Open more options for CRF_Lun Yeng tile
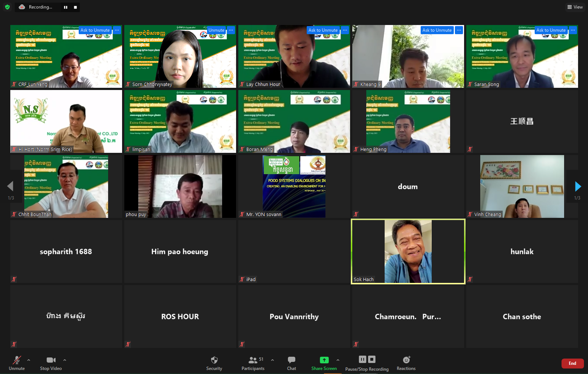The width and height of the screenshot is (588, 374). point(117,30)
